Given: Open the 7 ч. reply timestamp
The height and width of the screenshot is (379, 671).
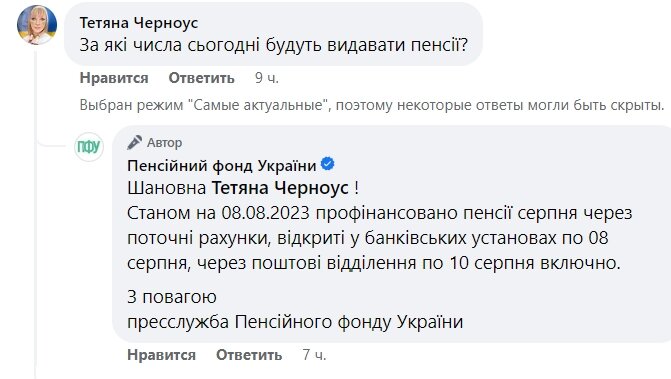Looking at the screenshot, I should click(x=314, y=355).
